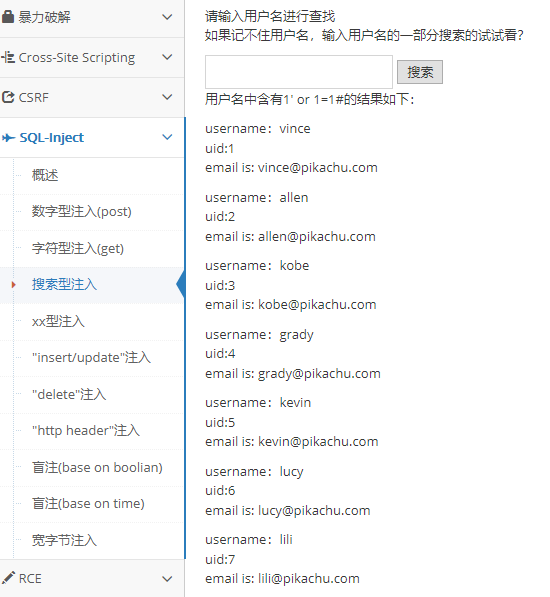550x597 pixels.
Task: Open the xx型注入 page
Action: coord(58,321)
